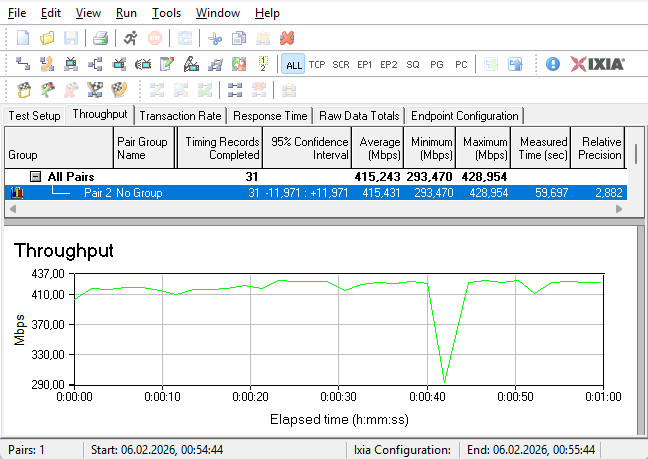Toggle the EP1 filter button
Viewport: 648px width, 459px height.
(x=365, y=64)
